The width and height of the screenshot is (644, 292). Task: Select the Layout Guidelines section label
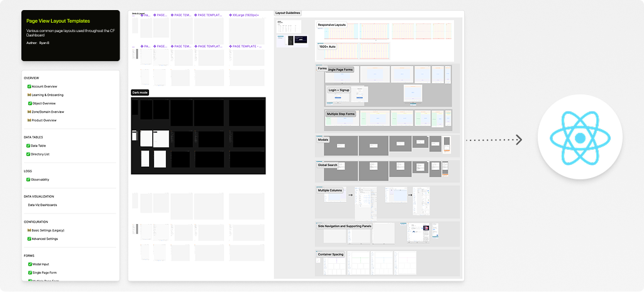click(x=288, y=13)
